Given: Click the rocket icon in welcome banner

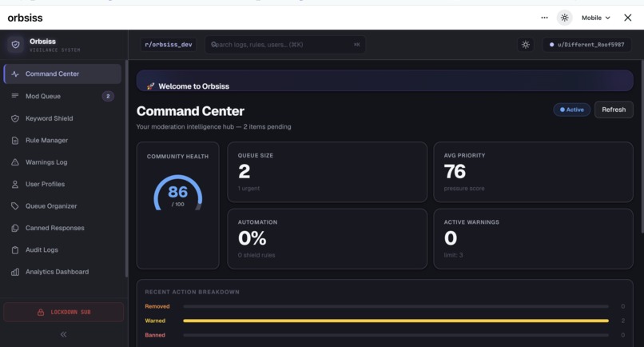Looking at the screenshot, I should click(151, 86).
